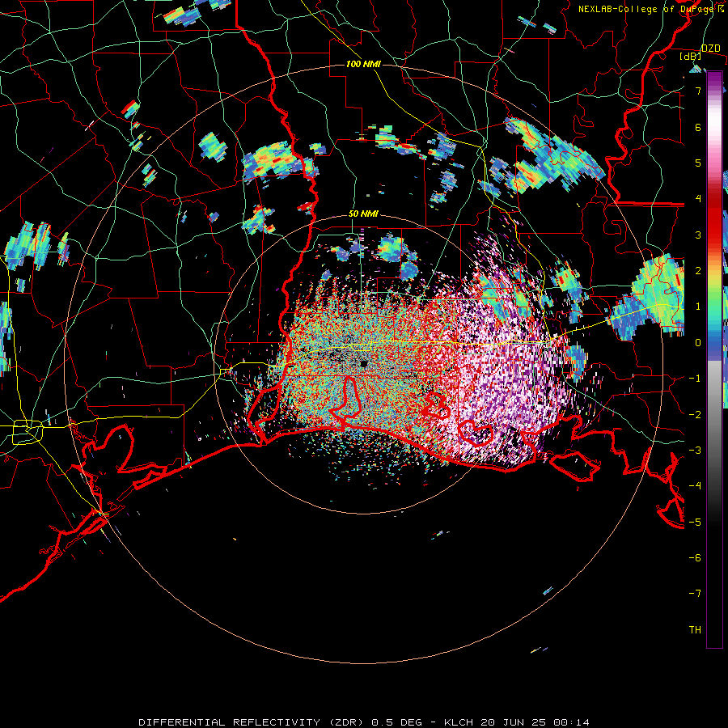Screen dimensions: 728x728
Task: Click the -1 tick label on color scale
Action: (x=695, y=378)
